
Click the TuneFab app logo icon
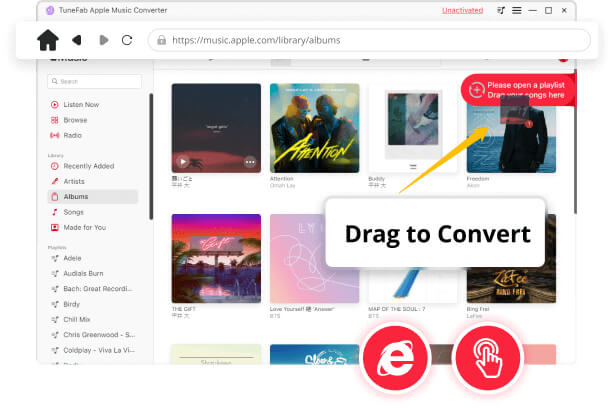pos(50,11)
